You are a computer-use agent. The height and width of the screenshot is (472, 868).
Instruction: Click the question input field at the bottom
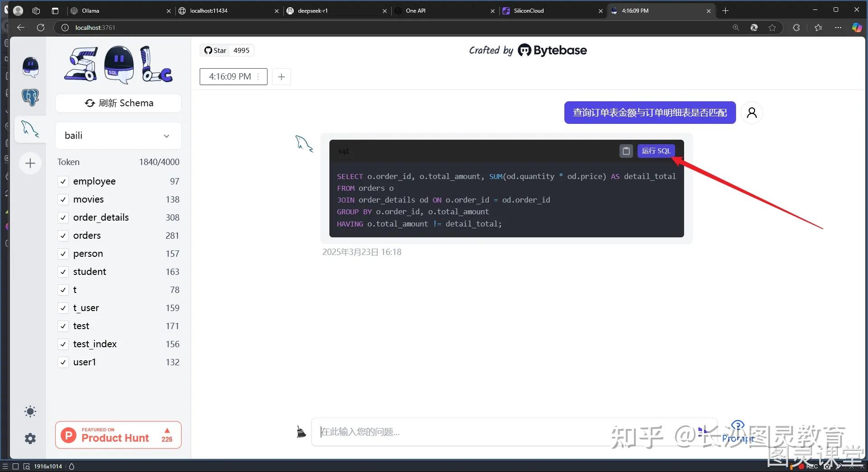497,432
